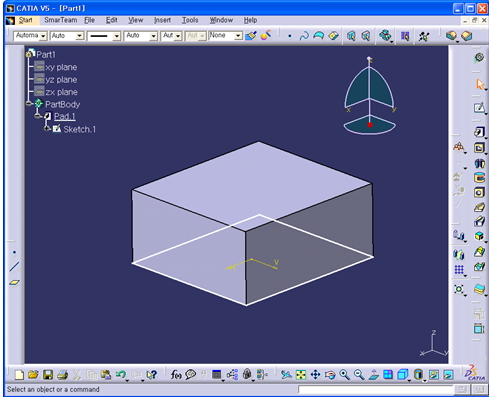Select the Sketcher tool icon
This screenshot has height=397, width=489.
pos(479,107)
